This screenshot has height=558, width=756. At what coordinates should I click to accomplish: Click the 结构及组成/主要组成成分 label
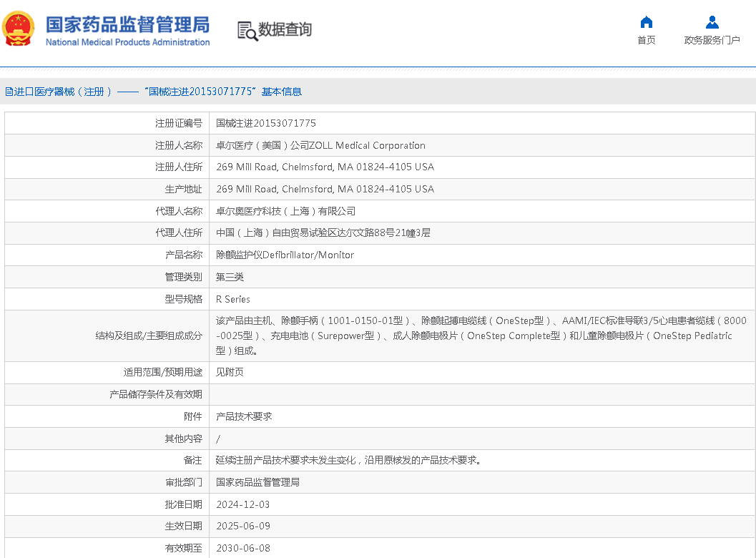(149, 336)
